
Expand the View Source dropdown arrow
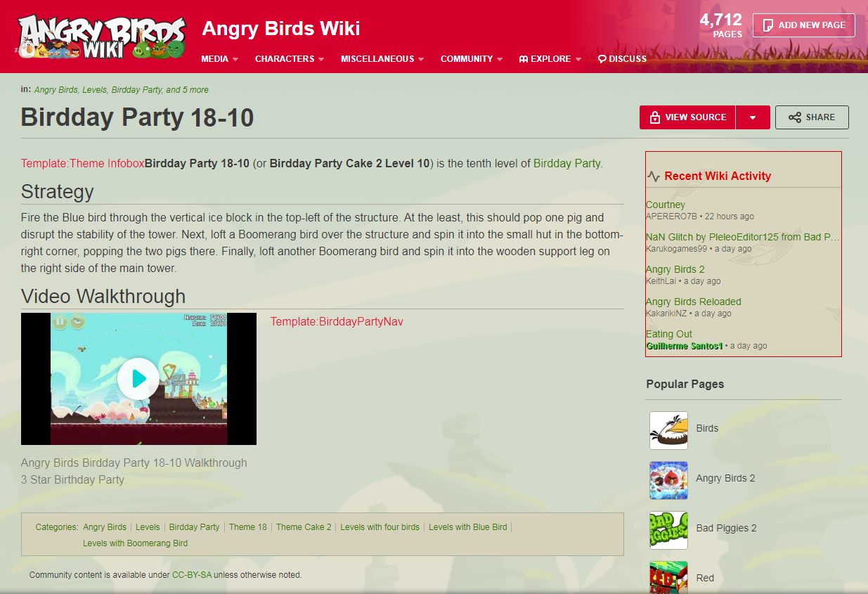coord(753,117)
